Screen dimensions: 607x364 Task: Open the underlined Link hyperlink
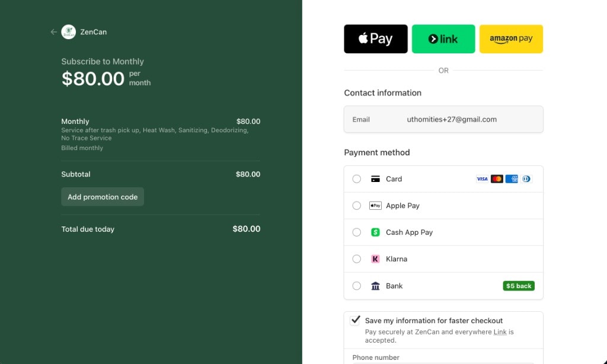coord(500,332)
